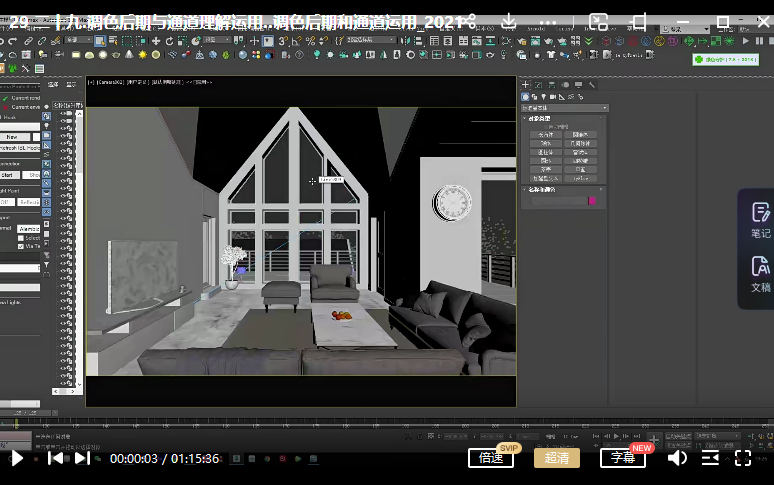This screenshot has height=485, width=774.
Task: Play the video
Action: click(17, 458)
